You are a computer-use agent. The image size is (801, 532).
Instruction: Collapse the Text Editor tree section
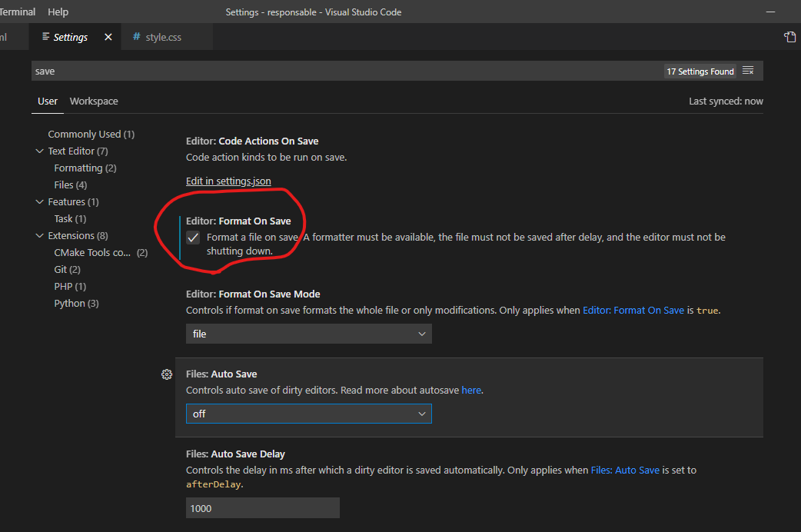[39, 151]
